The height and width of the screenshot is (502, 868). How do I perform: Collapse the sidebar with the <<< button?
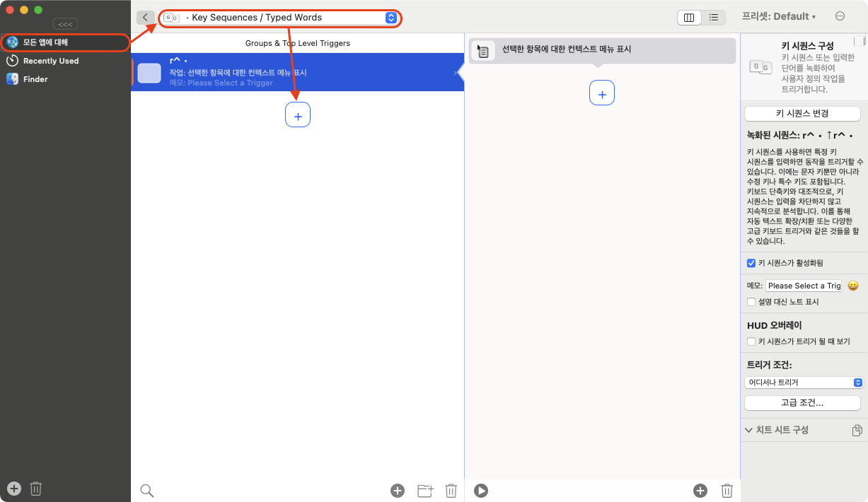tap(65, 24)
